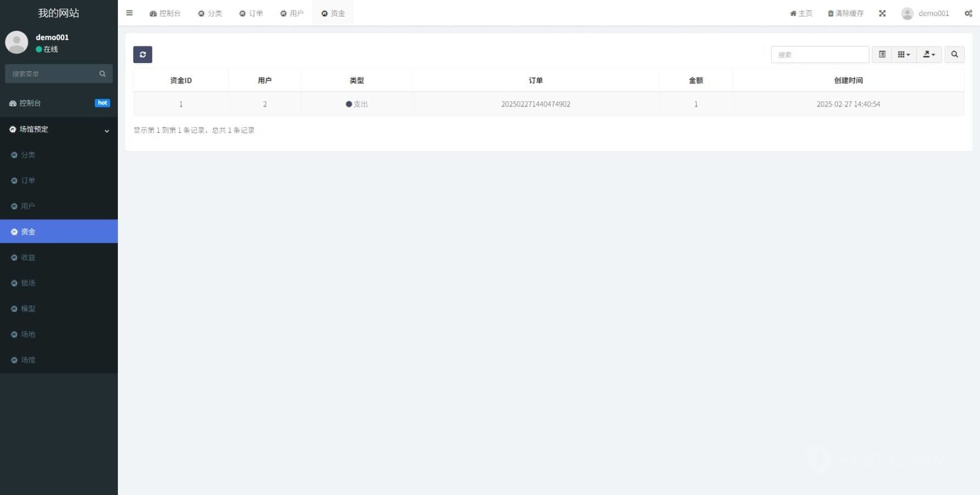Image resolution: width=980 pixels, height=495 pixels.
Task: Click the 支出 type filter link
Action: [x=360, y=104]
